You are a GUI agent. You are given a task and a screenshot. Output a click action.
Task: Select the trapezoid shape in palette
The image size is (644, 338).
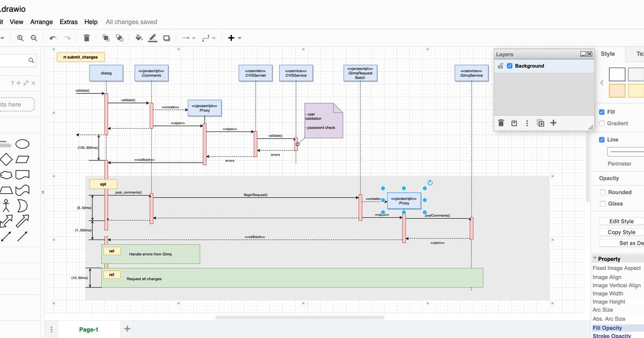[5, 190]
